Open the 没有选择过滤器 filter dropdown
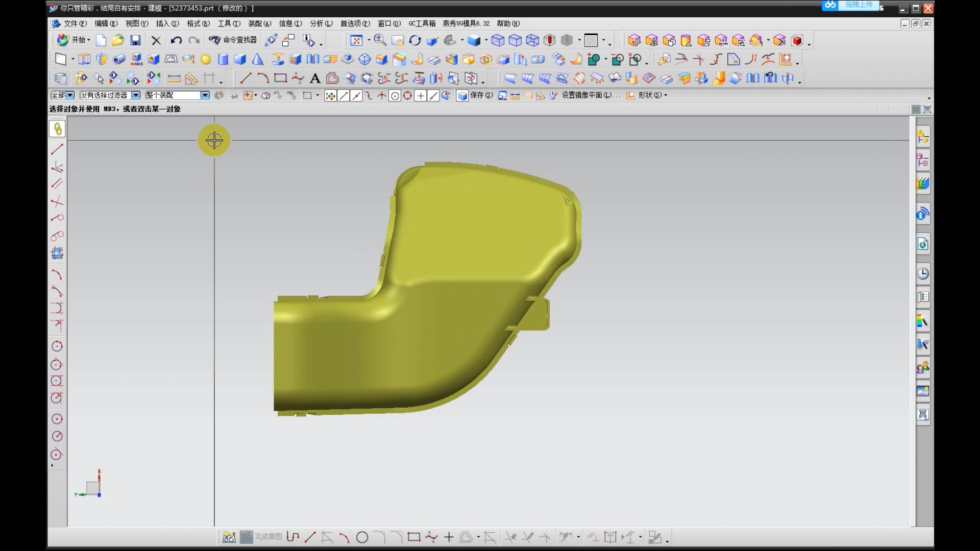The height and width of the screenshot is (551, 980). [136, 95]
